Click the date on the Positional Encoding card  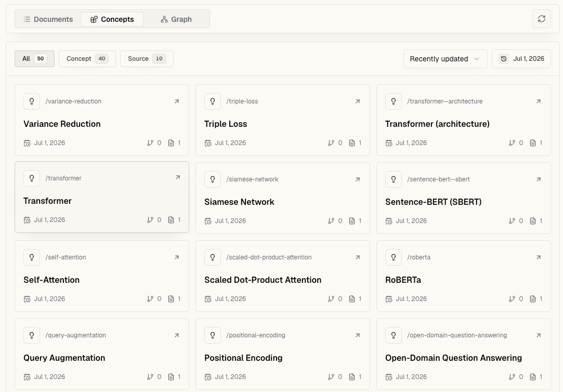(x=230, y=376)
